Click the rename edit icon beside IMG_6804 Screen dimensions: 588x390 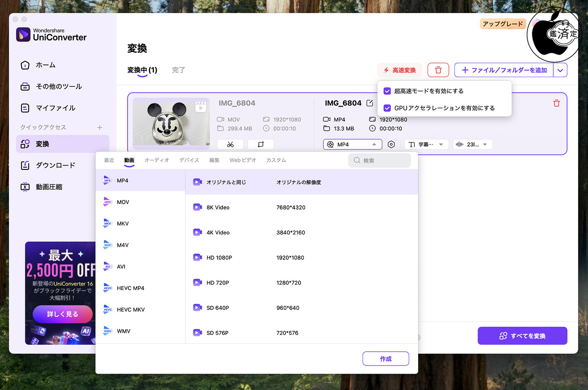(370, 103)
